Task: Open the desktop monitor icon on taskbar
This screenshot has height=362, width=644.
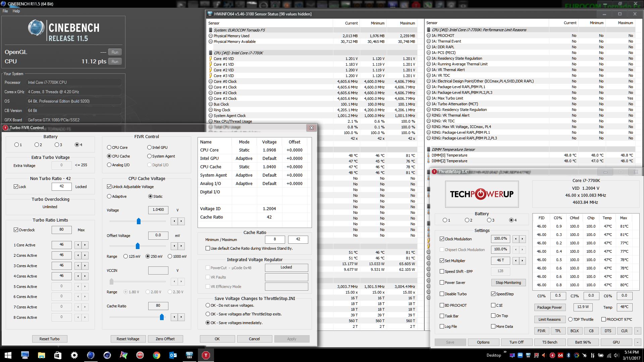Action: click(x=25, y=355)
